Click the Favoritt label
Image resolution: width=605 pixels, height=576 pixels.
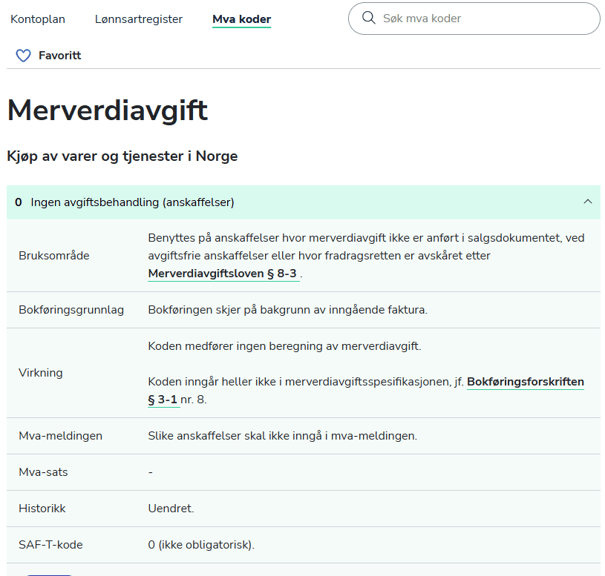tap(59, 56)
